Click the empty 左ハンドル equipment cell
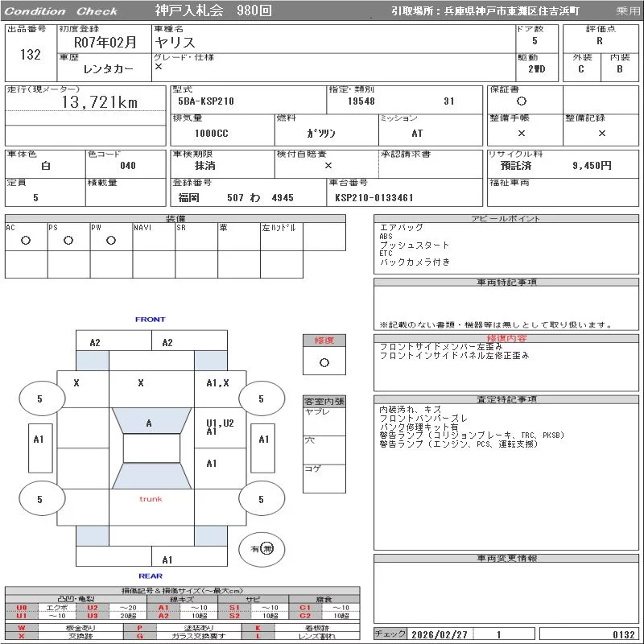The height and width of the screenshot is (644, 644). 281,240
